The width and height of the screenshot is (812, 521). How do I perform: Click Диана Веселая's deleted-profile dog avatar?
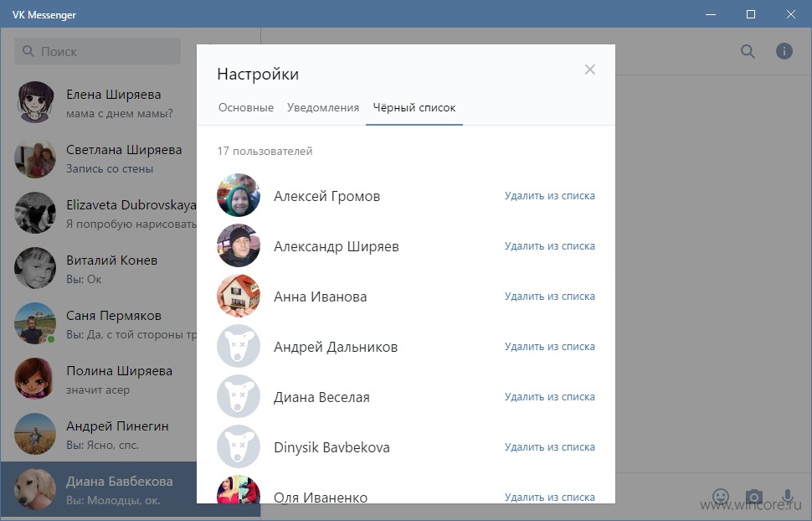(239, 396)
